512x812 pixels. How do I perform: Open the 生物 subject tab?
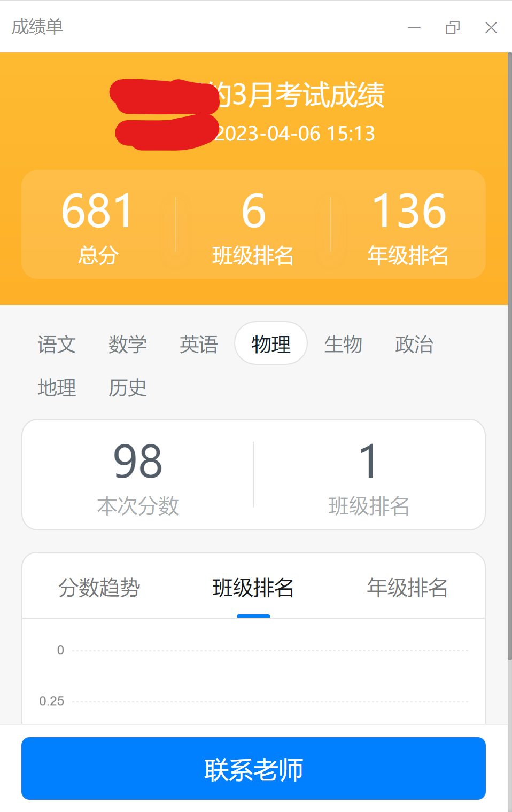tap(343, 345)
